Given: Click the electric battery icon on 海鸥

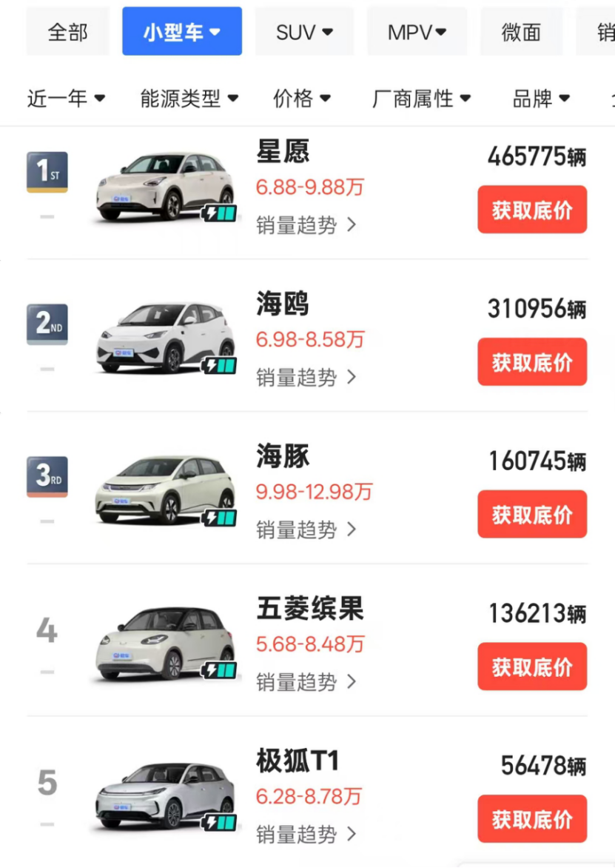Looking at the screenshot, I should [219, 365].
